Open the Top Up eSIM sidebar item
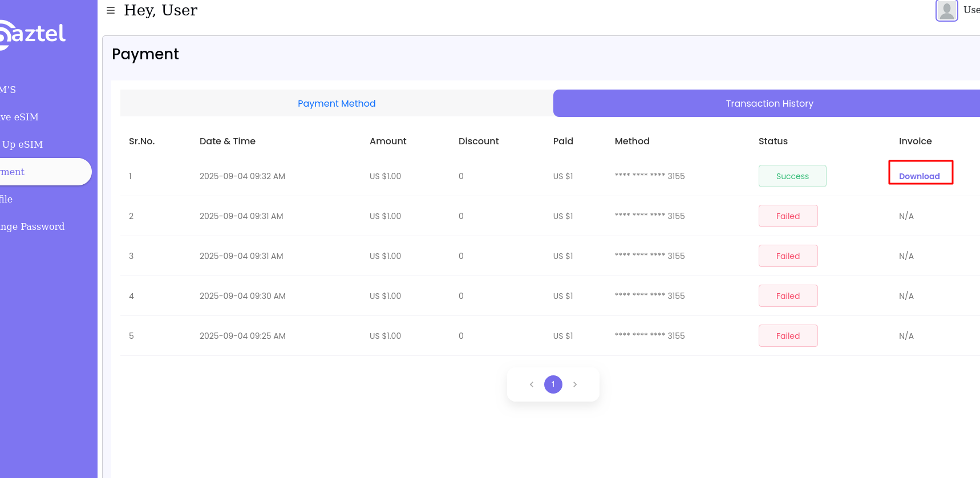The image size is (980, 478). pos(22,144)
